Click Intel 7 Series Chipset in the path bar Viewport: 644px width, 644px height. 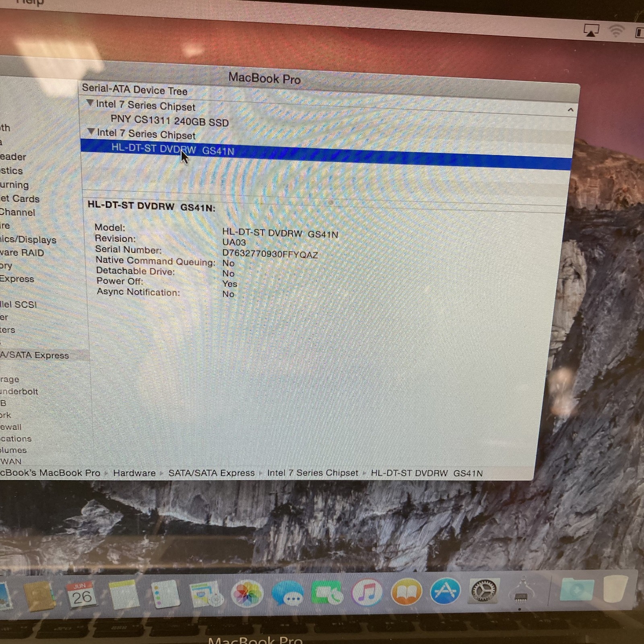(x=312, y=473)
